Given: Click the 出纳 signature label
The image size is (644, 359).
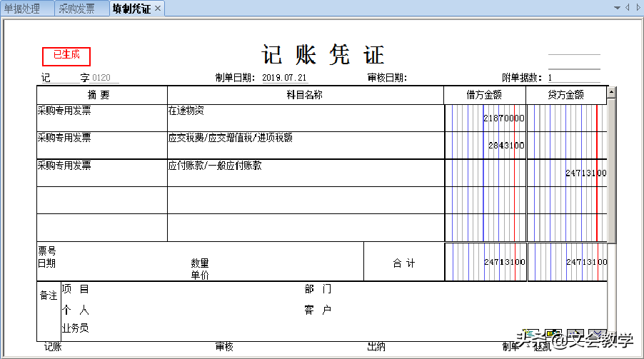Looking at the screenshot, I should pos(376,347).
